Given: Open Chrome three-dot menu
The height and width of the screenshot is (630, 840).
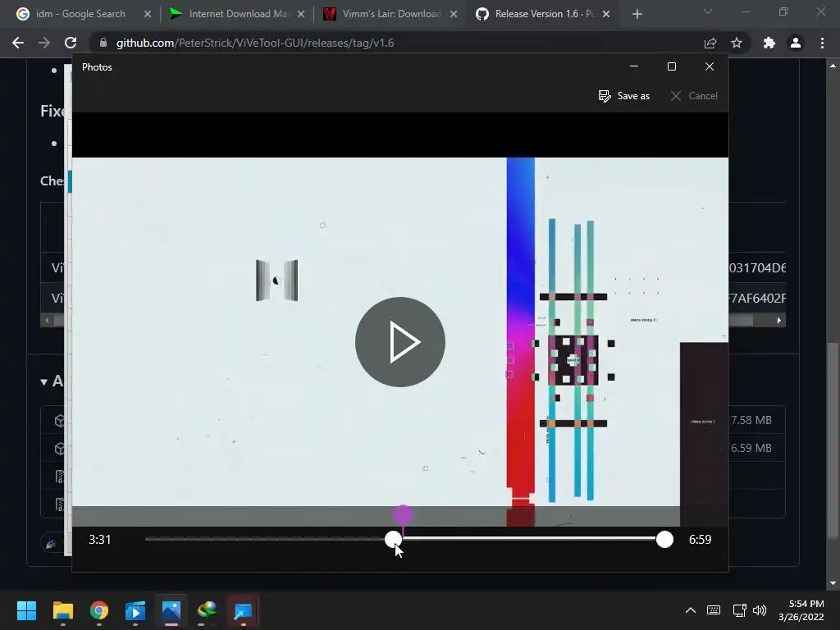Looking at the screenshot, I should (x=822, y=43).
